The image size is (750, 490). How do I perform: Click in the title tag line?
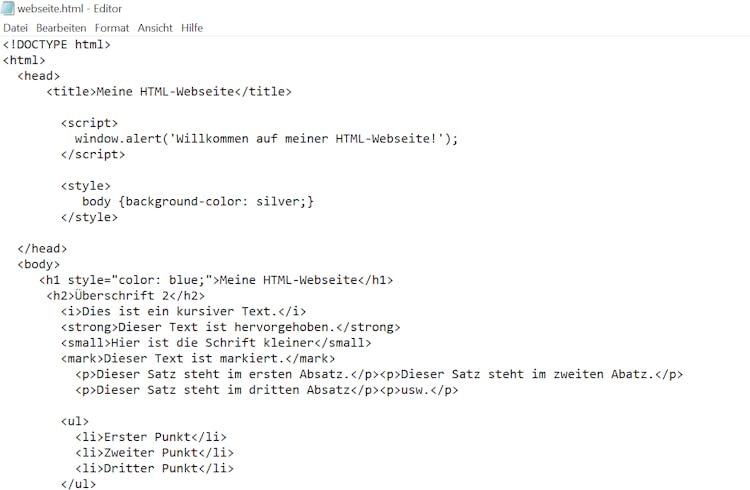[169, 91]
